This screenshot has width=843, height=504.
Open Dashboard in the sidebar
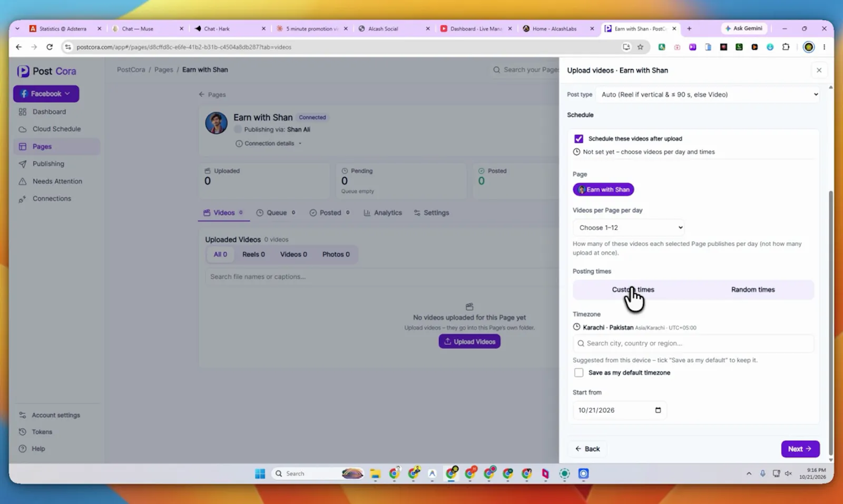point(49,112)
